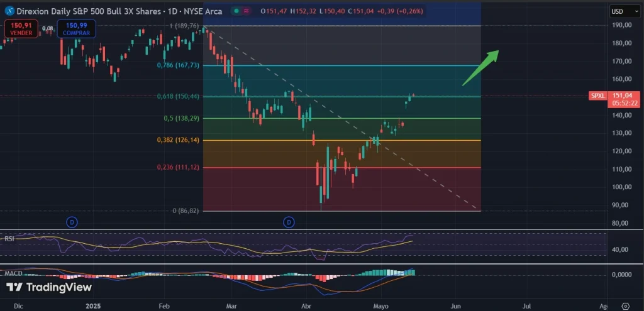This screenshot has width=644, height=311.
Task: Click the 0,0000 MACD axis label
Action: pos(621,275)
